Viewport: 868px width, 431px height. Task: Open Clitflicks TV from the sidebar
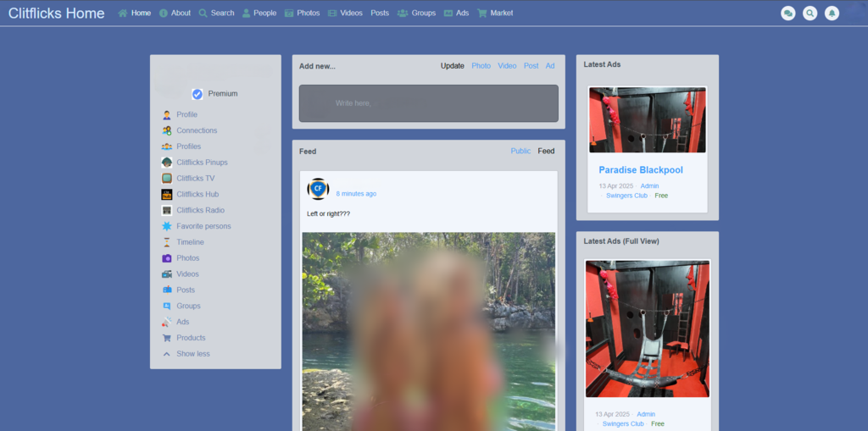pos(195,179)
